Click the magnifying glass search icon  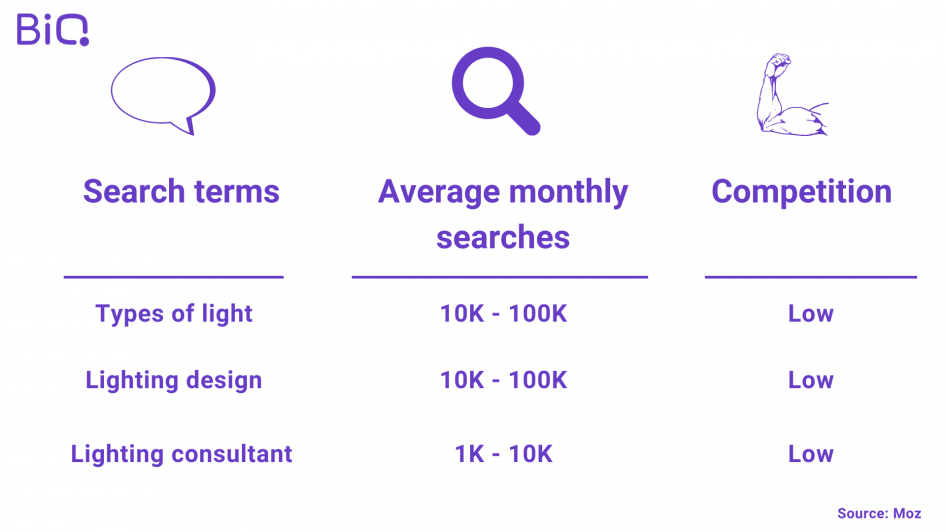point(496,91)
